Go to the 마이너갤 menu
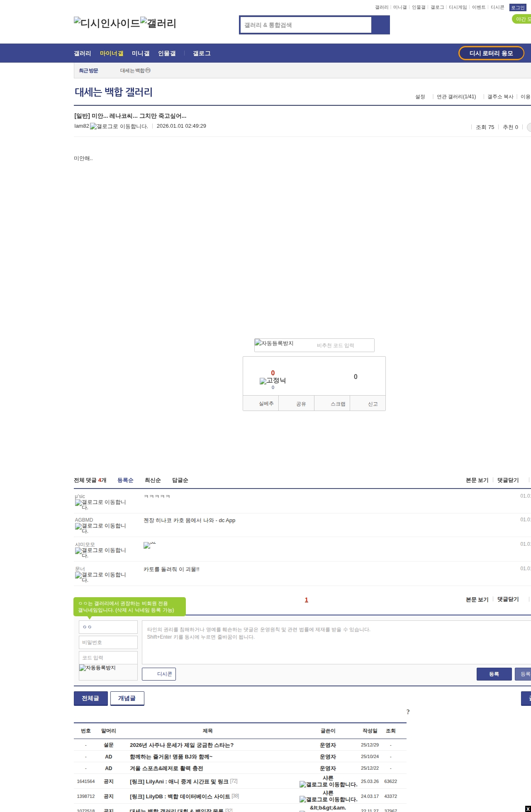The height and width of the screenshot is (812, 531). (x=112, y=53)
